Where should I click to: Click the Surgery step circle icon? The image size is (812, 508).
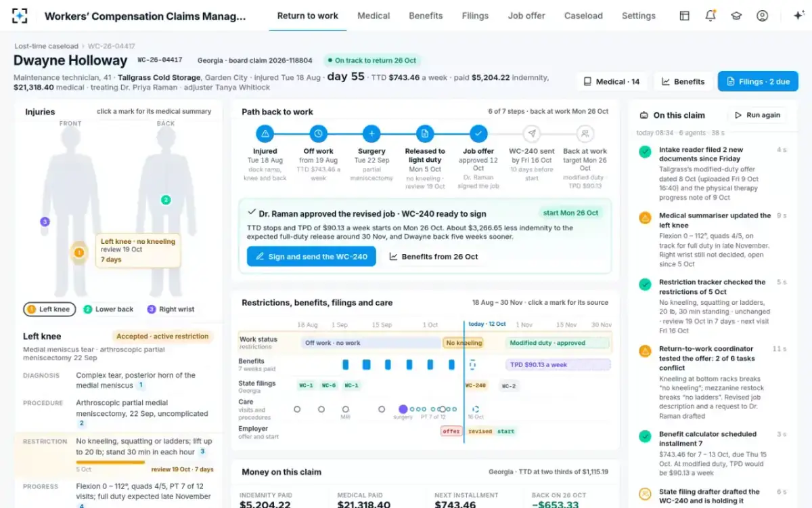pyautogui.click(x=371, y=133)
